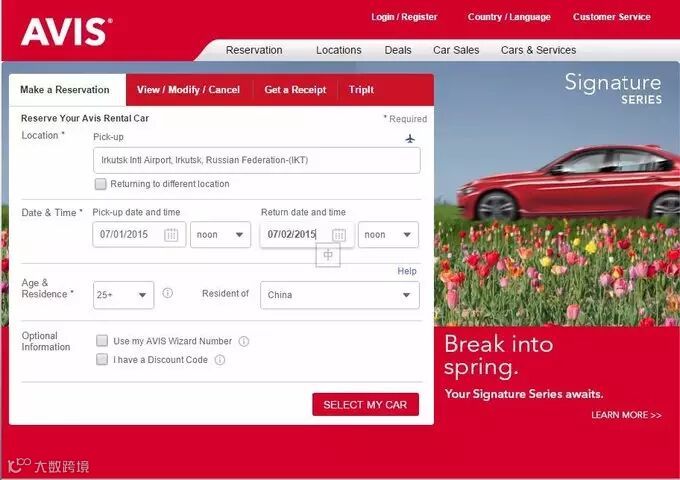
Task: Enable Use my AVIS Wizard Number
Action: [x=102, y=341]
